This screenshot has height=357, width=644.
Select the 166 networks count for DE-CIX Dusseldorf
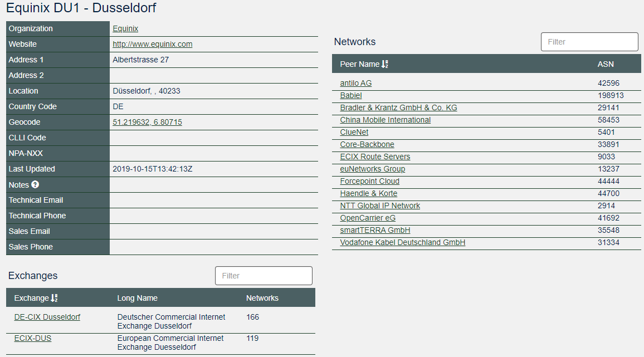pos(252,317)
